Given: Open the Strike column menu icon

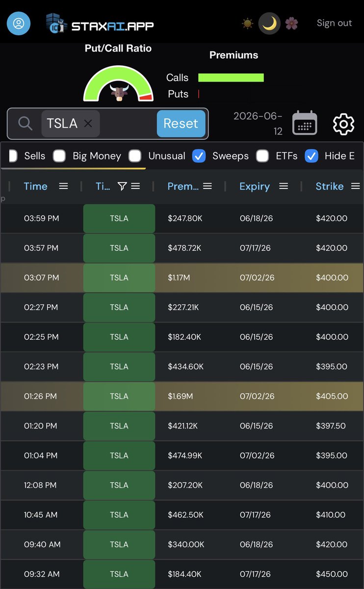Looking at the screenshot, I should point(356,187).
